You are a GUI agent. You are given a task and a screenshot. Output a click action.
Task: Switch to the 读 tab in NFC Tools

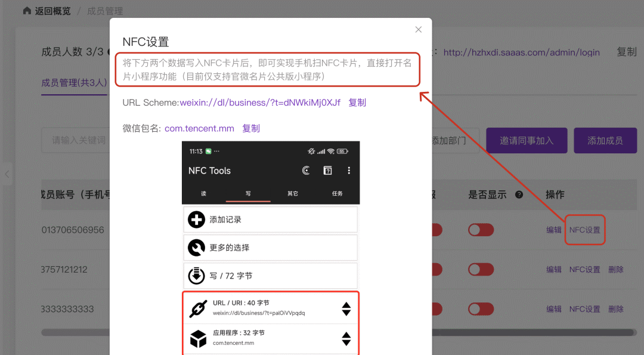point(203,193)
